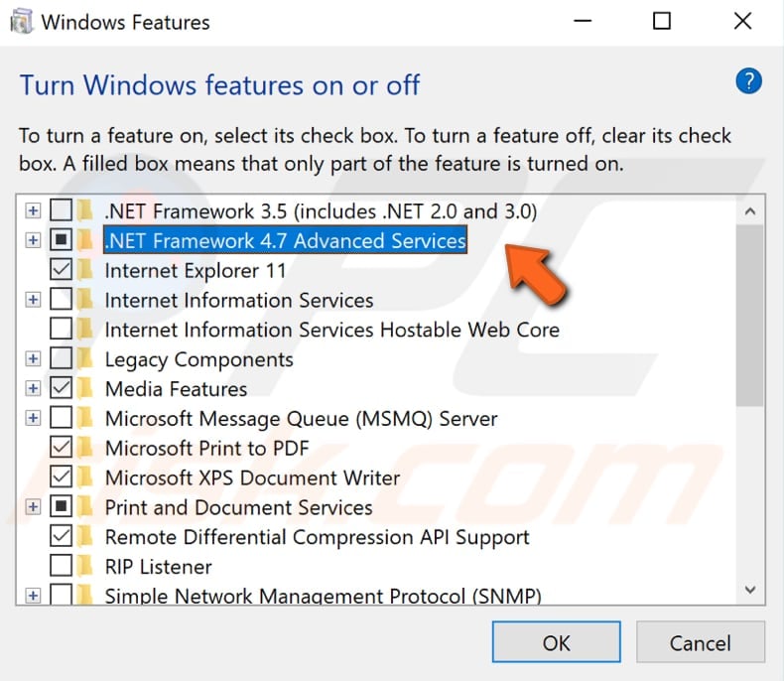Disable Microsoft Print to PDF checkbox
The height and width of the screenshot is (681, 784).
coord(61,448)
